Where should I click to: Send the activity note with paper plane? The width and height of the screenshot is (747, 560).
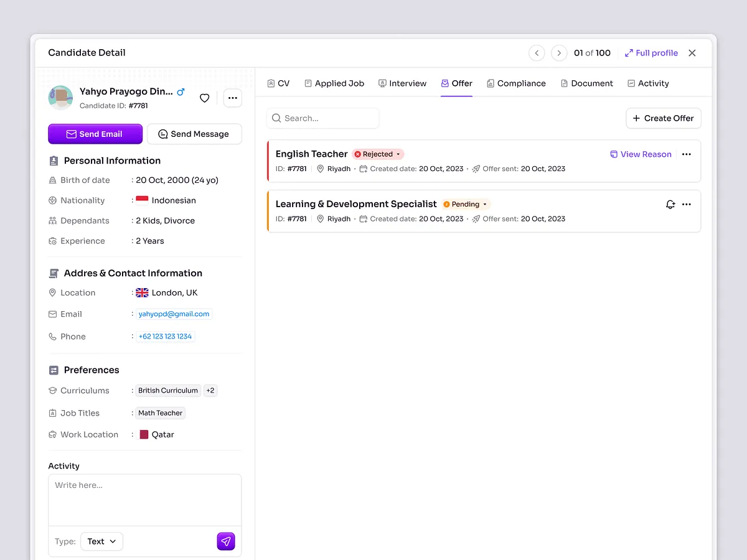[x=226, y=541]
